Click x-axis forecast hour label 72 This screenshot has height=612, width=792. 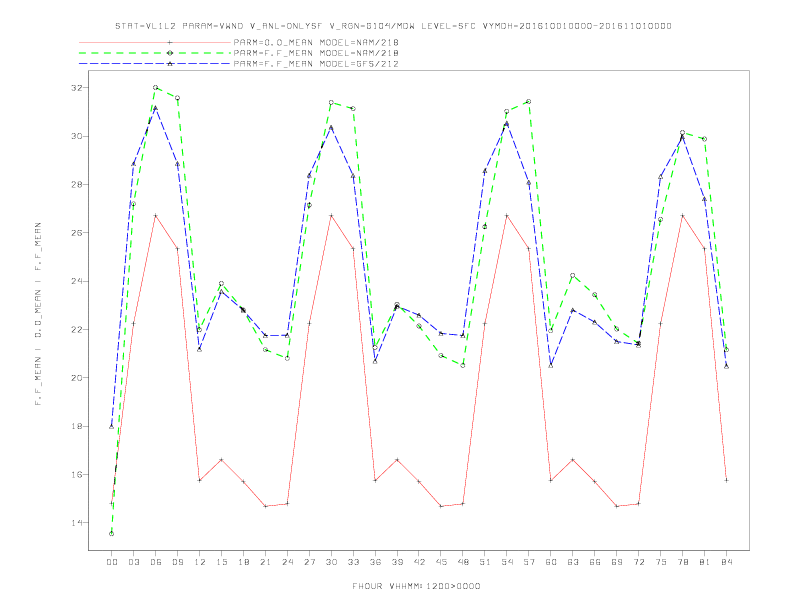[x=638, y=562]
